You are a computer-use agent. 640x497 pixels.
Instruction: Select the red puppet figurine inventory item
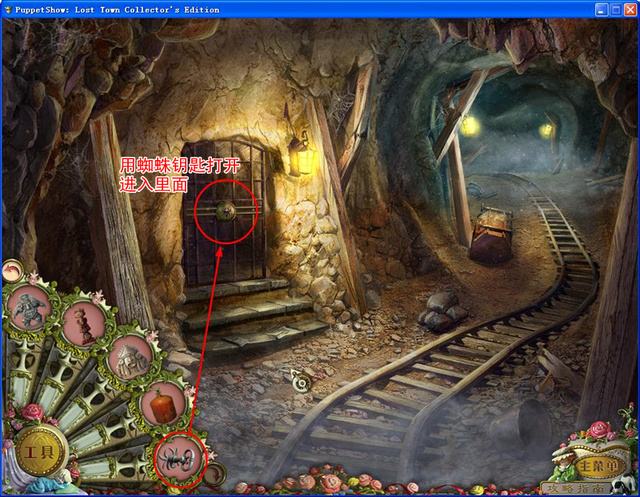pyautogui.click(x=84, y=323)
